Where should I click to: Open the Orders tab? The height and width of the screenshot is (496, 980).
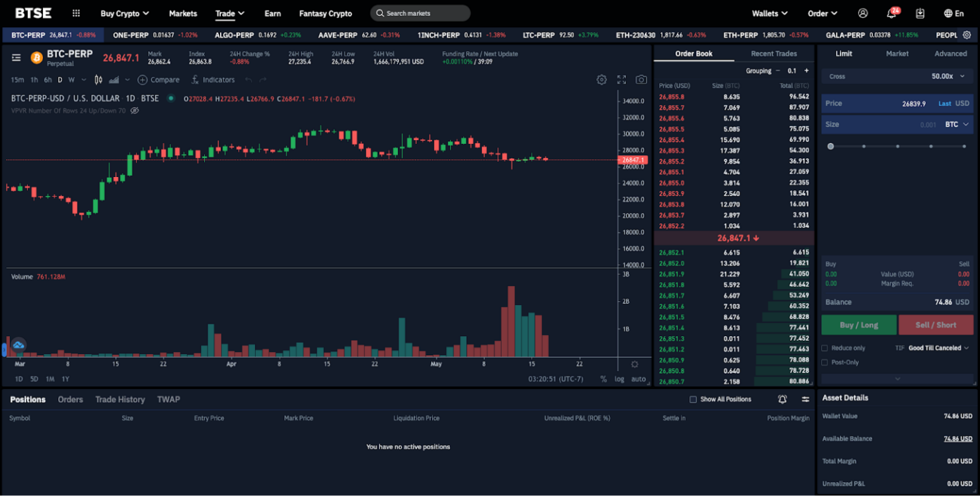[70, 400]
